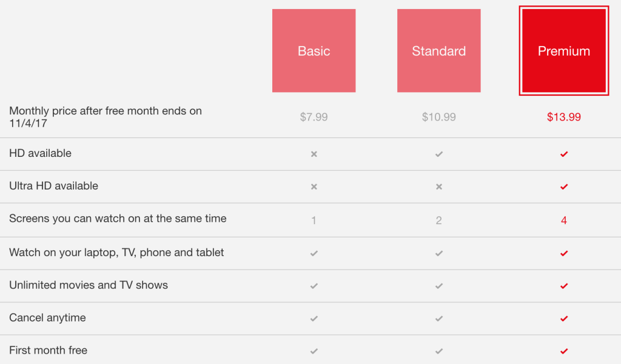Click the Monthly price row label
Image resolution: width=621 pixels, height=364 pixels.
[105, 117]
